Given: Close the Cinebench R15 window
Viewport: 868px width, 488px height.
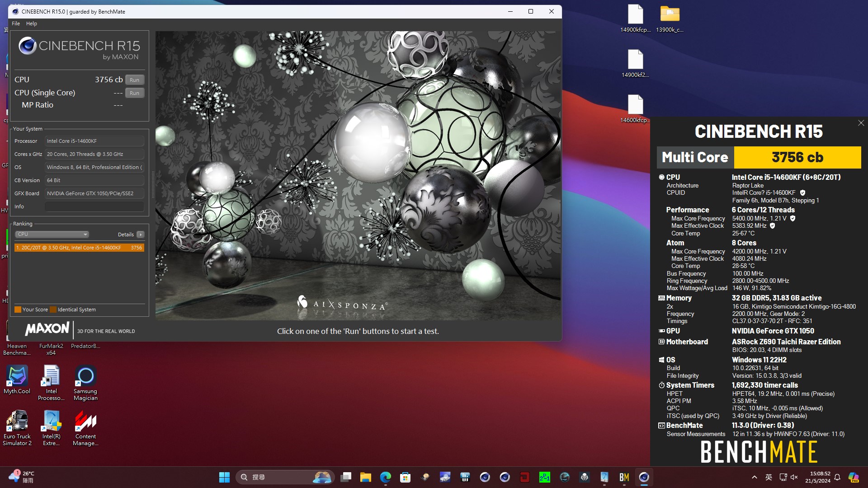Looking at the screenshot, I should (552, 12).
